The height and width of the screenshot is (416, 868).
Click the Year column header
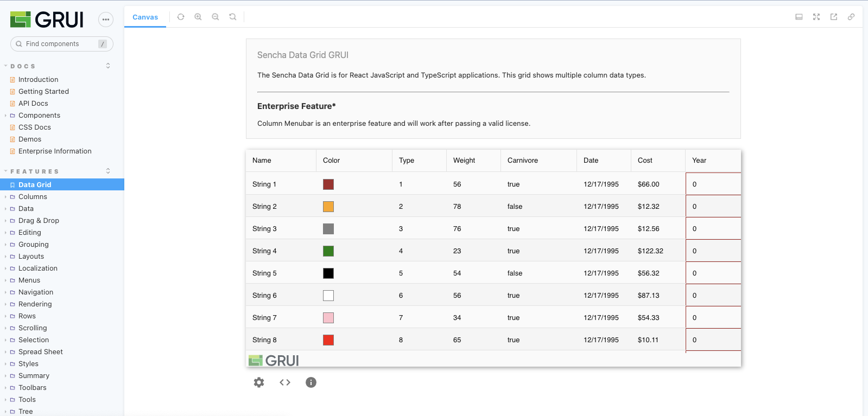click(713, 161)
